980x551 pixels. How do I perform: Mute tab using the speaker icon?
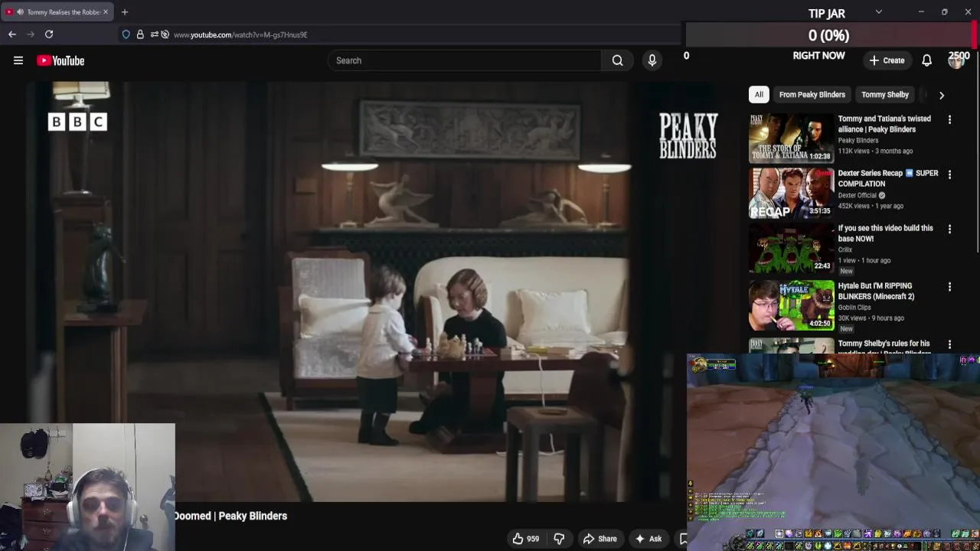[x=19, y=12]
